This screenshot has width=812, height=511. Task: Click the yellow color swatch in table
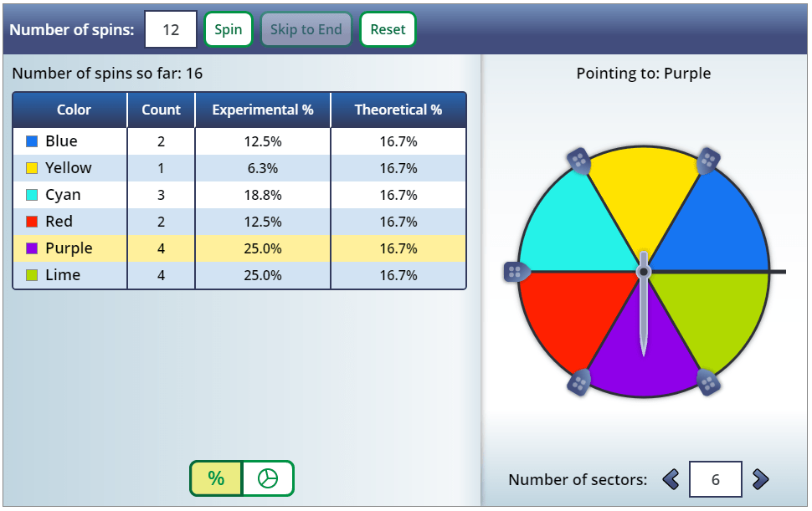(32, 168)
